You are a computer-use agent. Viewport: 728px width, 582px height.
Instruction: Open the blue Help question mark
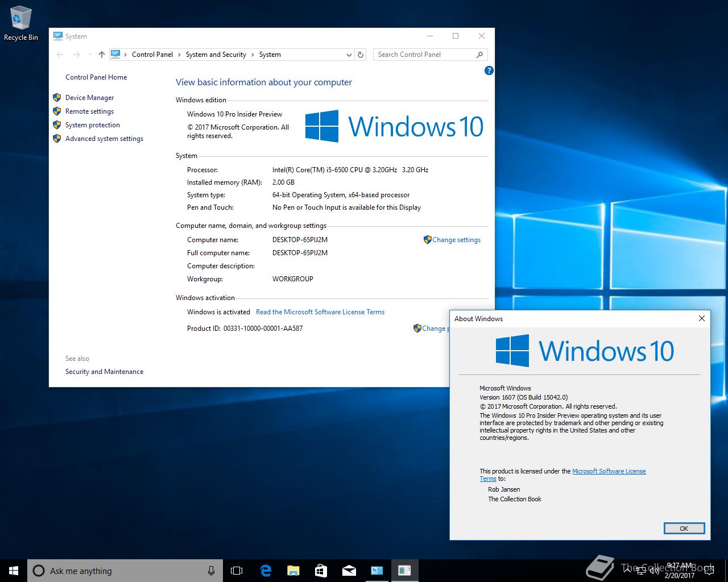(489, 70)
